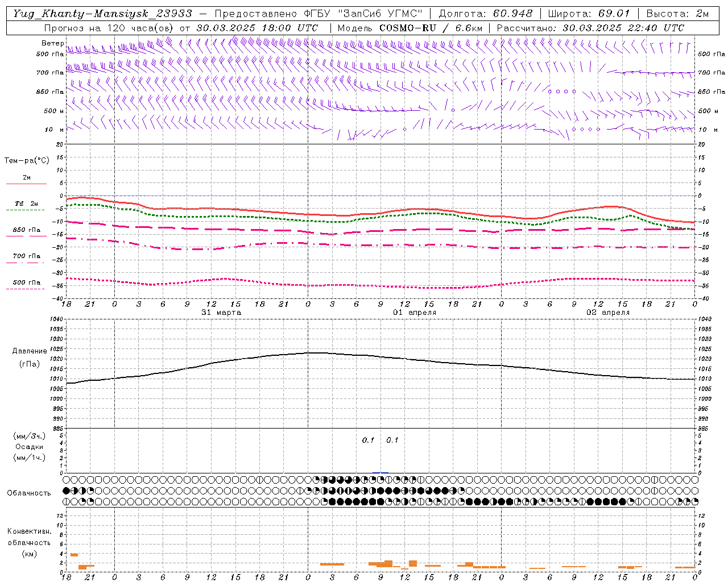This screenshot has height=582, width=728.
Task: Click the "500 м" wind level label on left
Action: (x=55, y=111)
